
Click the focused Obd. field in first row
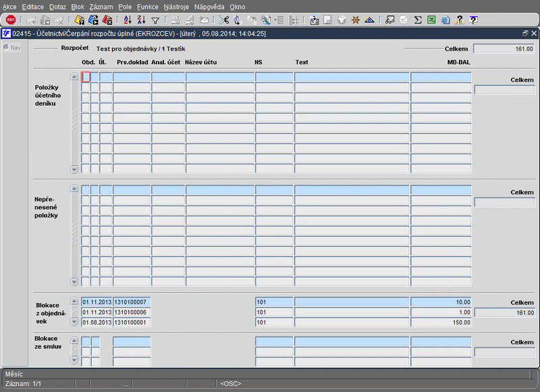86,77
